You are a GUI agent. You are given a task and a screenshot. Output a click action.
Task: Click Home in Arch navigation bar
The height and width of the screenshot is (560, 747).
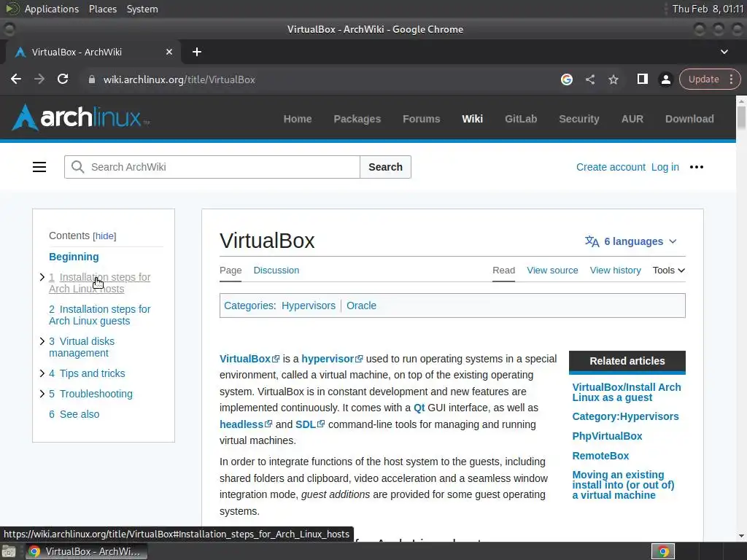click(x=298, y=119)
